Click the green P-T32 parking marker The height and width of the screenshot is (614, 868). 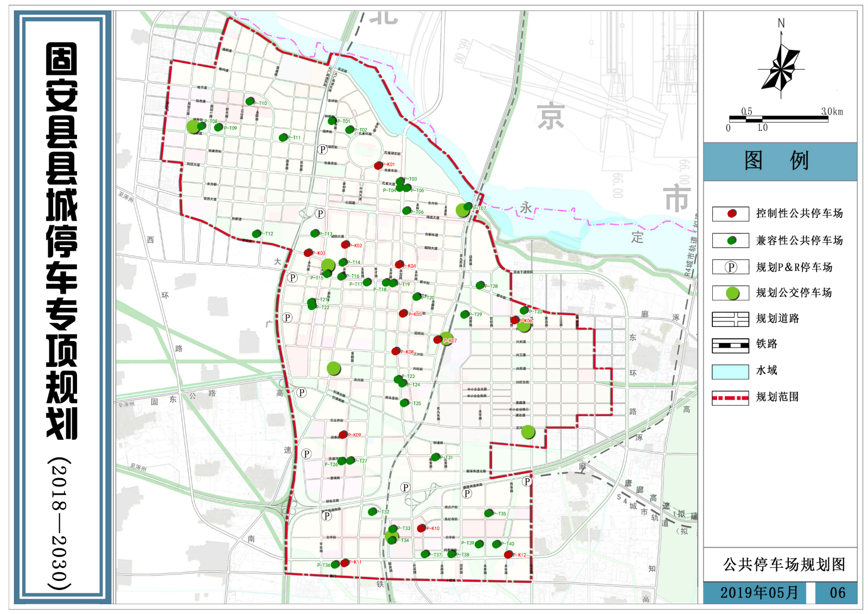point(372,511)
